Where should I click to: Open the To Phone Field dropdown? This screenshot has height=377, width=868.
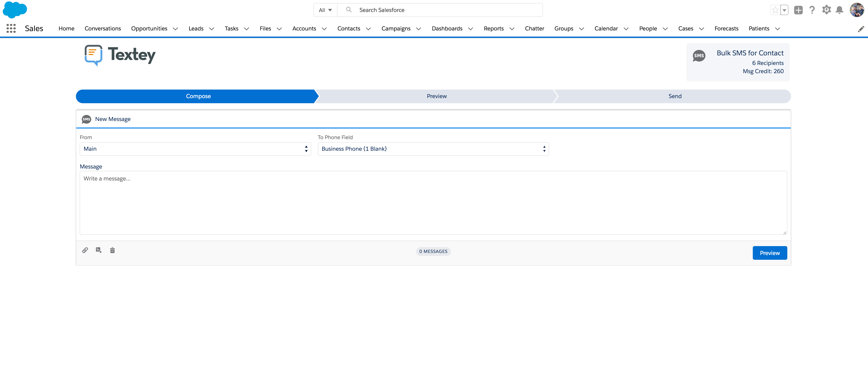tap(433, 149)
